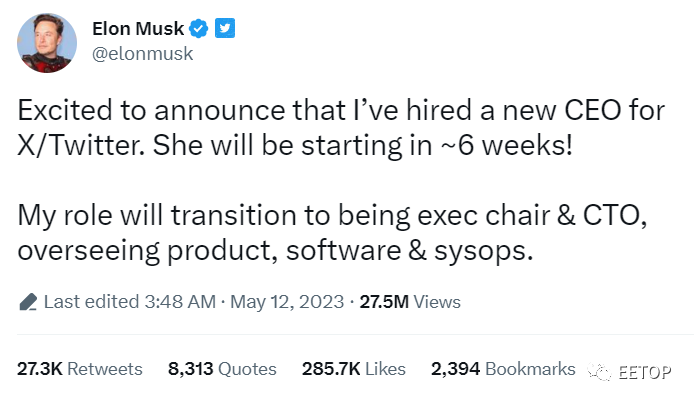View the Last edited history link
This screenshot has height=401, width=694.
(92, 302)
